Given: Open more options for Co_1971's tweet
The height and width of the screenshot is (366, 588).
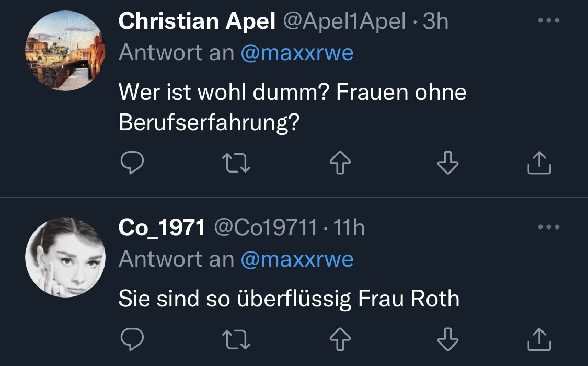Looking at the screenshot, I should click(x=549, y=228).
